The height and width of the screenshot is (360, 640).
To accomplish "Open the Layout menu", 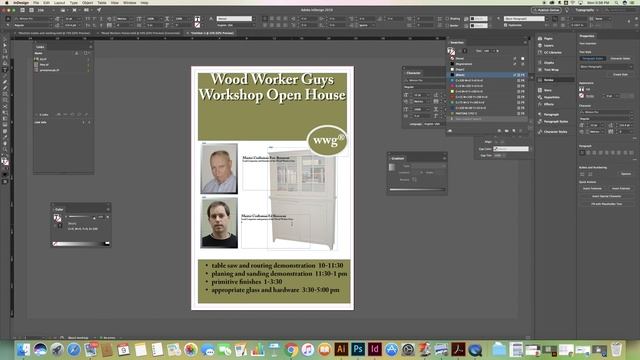I will pyautogui.click(x=60, y=2).
